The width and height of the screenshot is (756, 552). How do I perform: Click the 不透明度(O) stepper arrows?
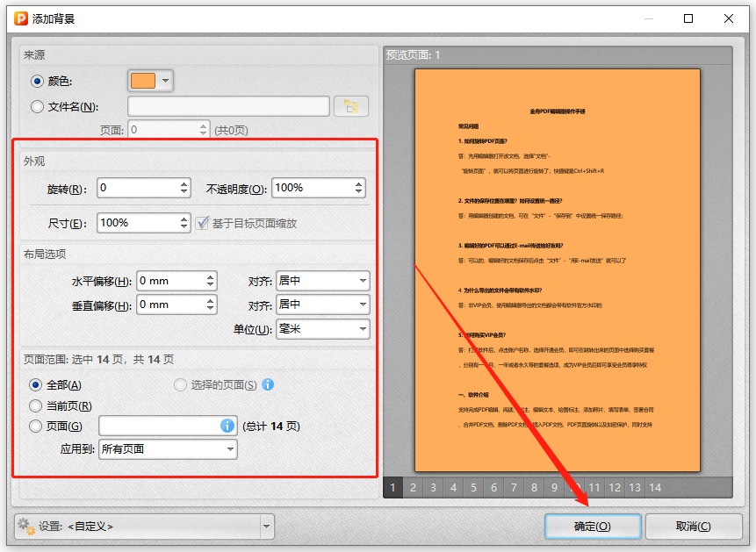(x=359, y=188)
